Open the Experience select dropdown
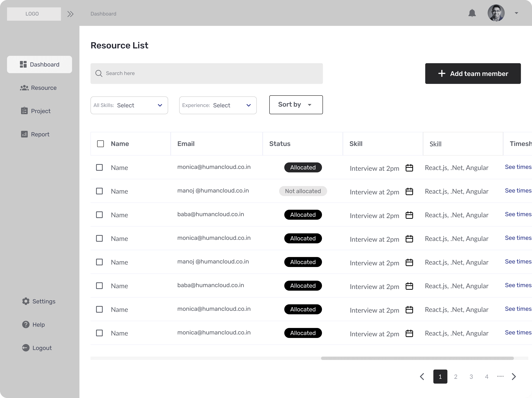 pyautogui.click(x=218, y=105)
